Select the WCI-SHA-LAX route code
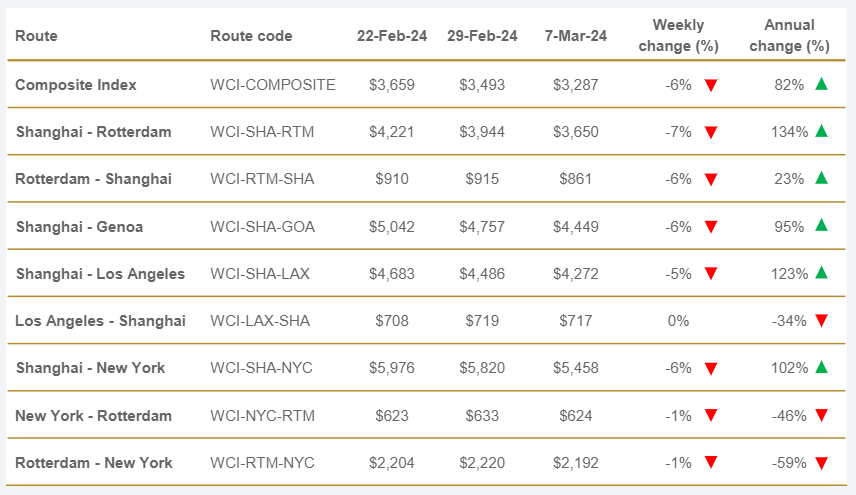 point(262,274)
